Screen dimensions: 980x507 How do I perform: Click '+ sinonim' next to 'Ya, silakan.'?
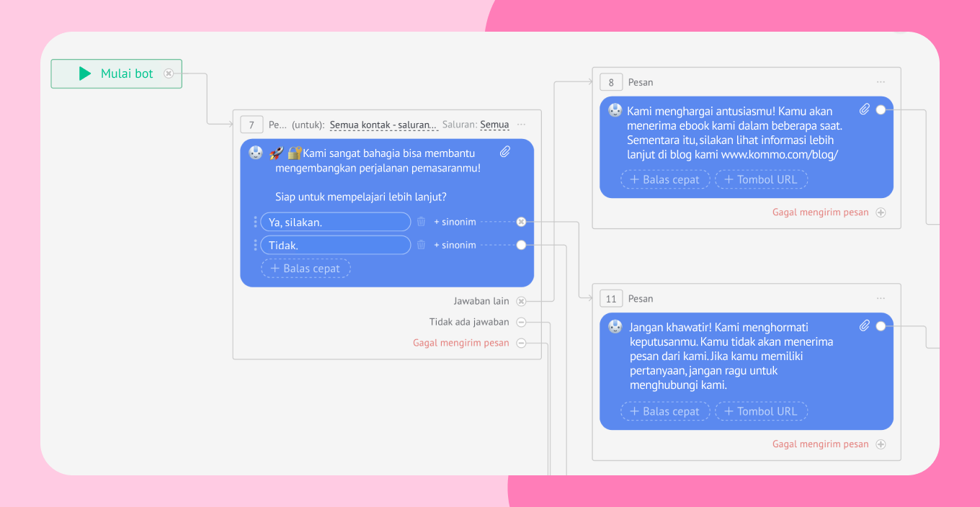455,222
